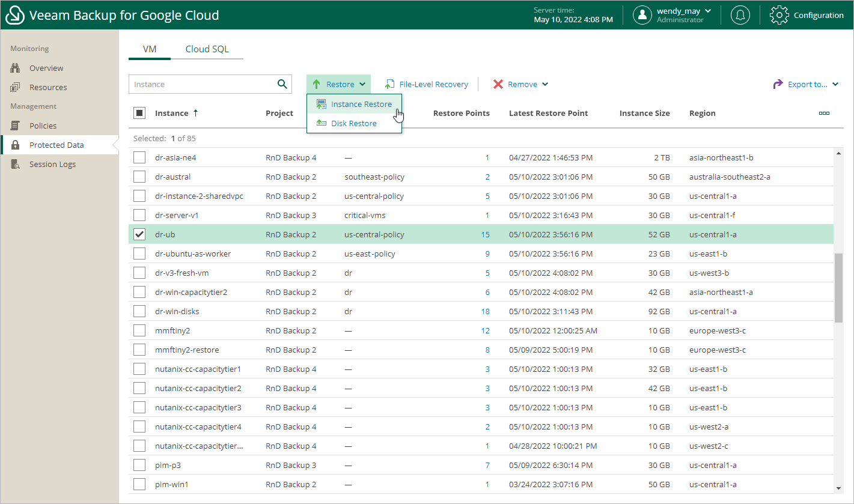Select the pim-win1 instance name

point(172,484)
